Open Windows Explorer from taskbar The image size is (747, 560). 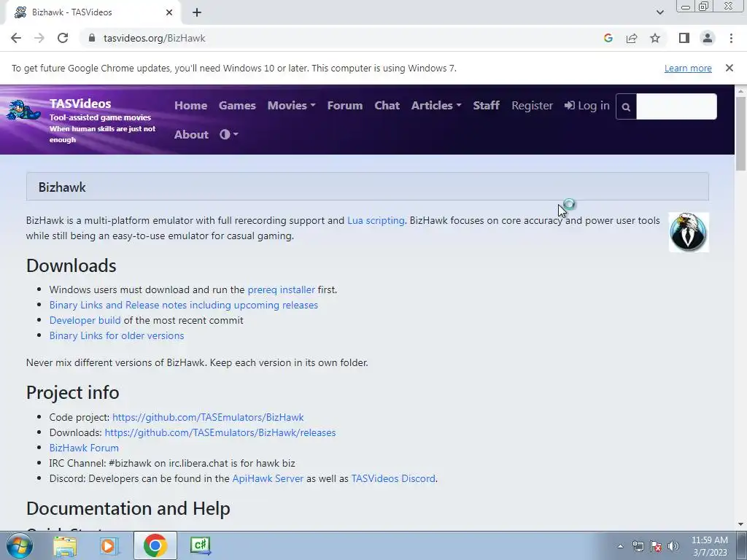click(x=65, y=545)
